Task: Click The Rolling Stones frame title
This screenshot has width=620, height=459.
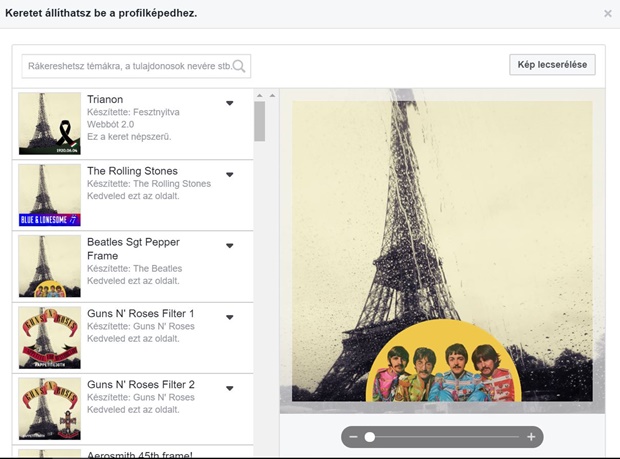Action: pyautogui.click(x=132, y=171)
